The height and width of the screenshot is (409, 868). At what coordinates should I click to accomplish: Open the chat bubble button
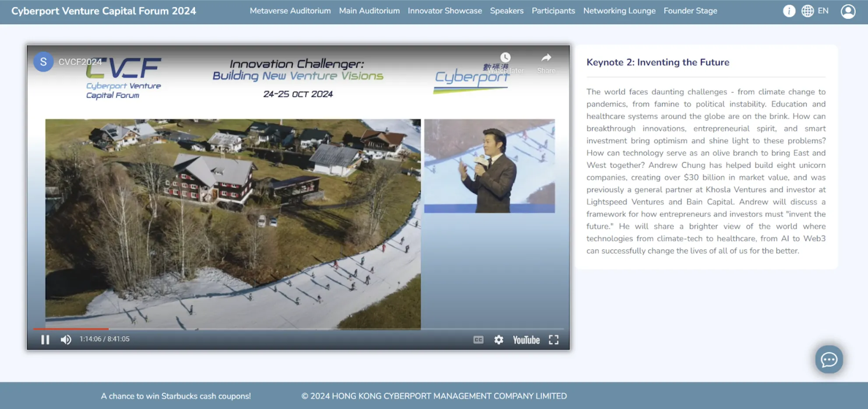(x=829, y=360)
